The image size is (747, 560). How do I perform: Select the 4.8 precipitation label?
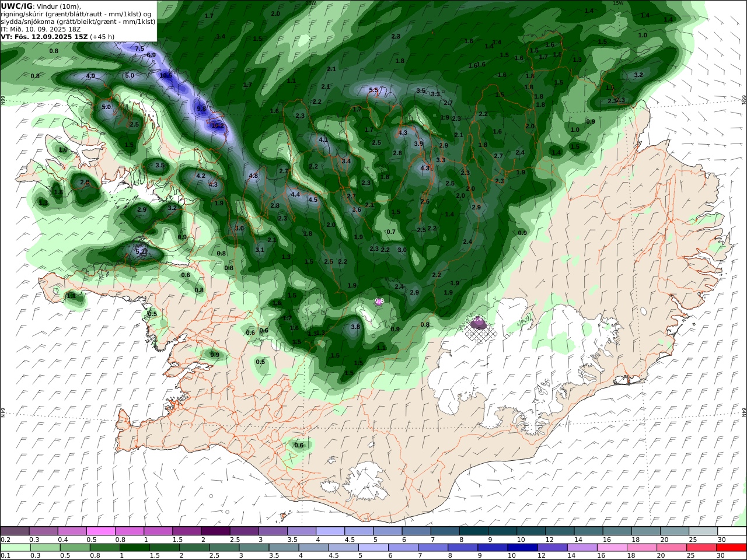[253, 176]
